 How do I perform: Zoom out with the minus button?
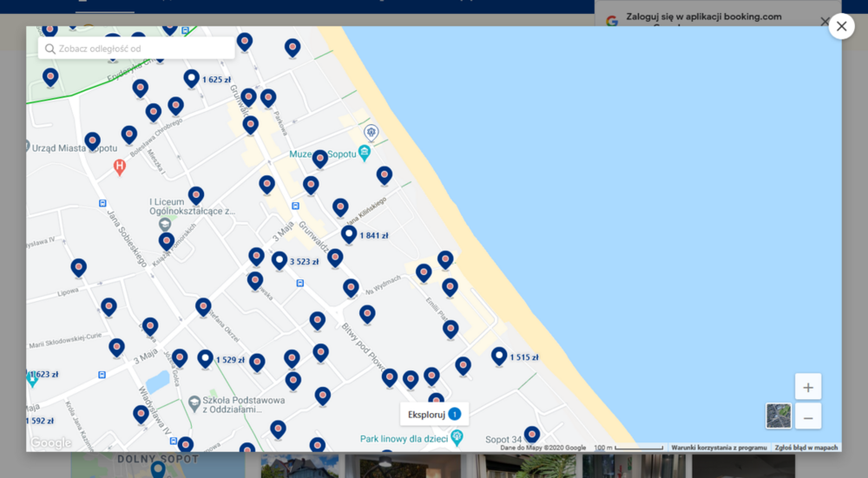click(x=807, y=417)
